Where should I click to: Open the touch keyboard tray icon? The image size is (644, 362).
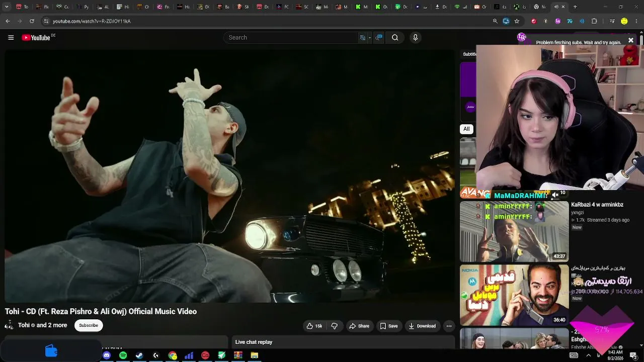[x=574, y=355]
